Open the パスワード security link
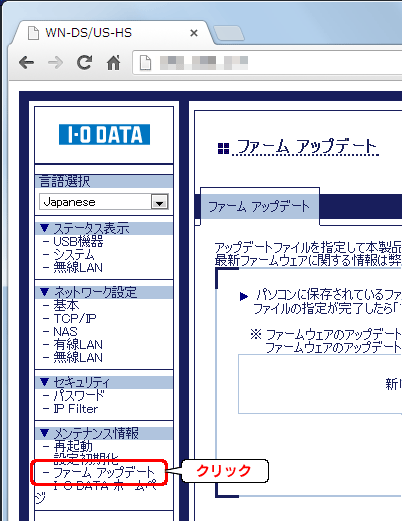Image resolution: width=402 pixels, height=521 pixels. pyautogui.click(x=79, y=396)
